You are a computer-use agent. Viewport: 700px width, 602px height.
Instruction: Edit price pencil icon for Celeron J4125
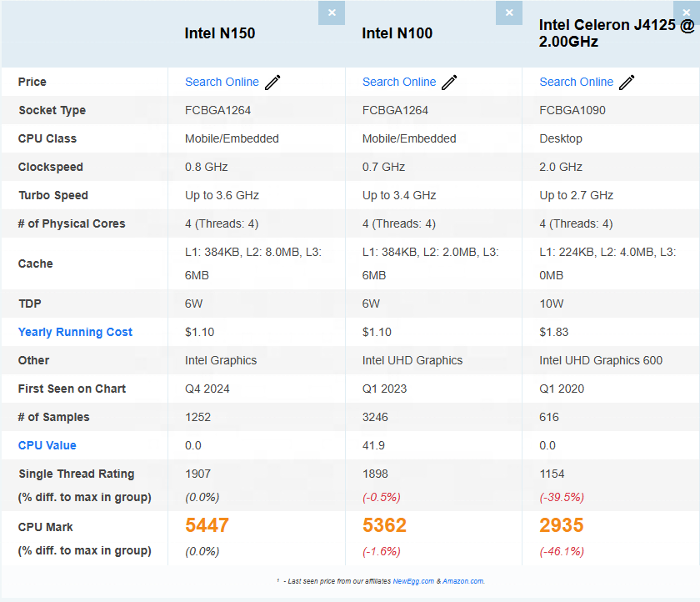[627, 83]
